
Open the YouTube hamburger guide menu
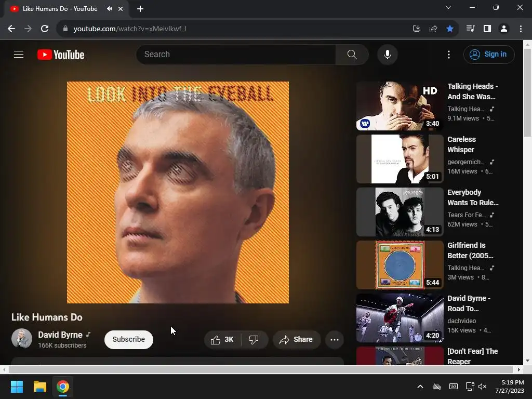click(19, 54)
